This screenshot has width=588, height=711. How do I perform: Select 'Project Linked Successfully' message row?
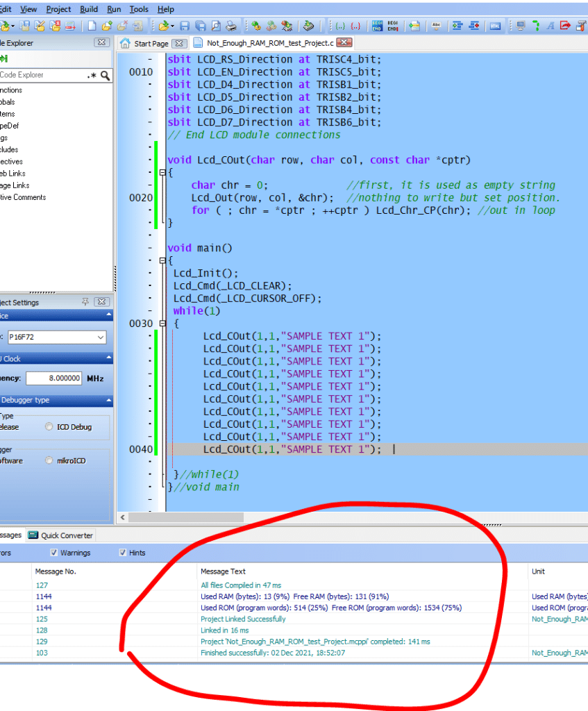tap(243, 619)
